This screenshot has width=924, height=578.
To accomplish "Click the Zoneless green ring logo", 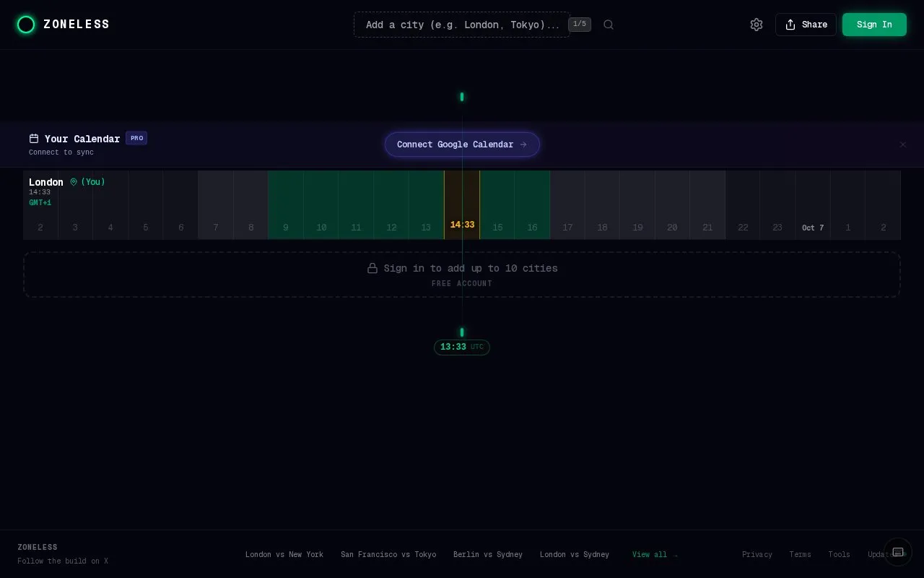I will [26, 25].
